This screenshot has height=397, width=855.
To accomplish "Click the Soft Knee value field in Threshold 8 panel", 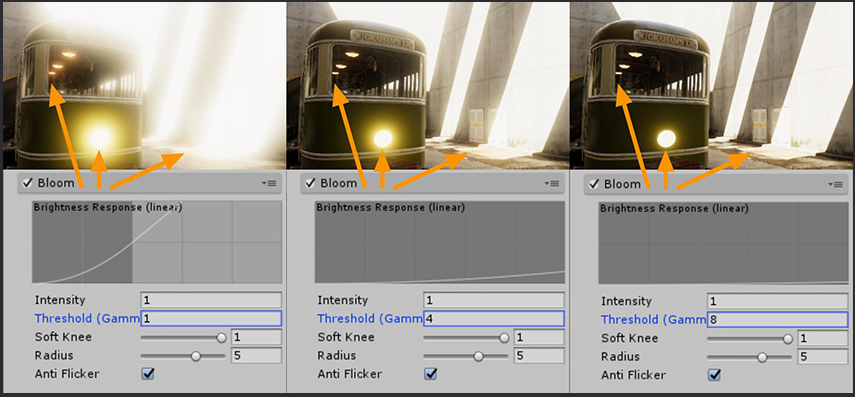I will [x=823, y=338].
